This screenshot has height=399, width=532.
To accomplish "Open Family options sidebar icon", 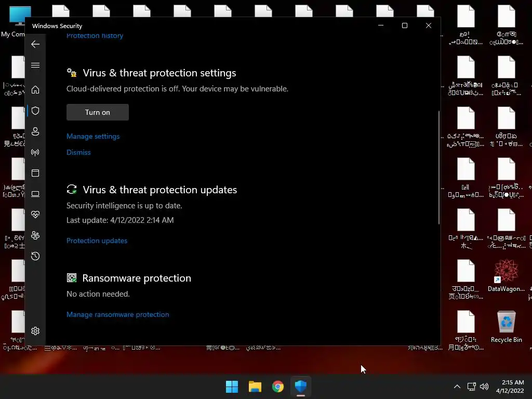I will coord(35,235).
